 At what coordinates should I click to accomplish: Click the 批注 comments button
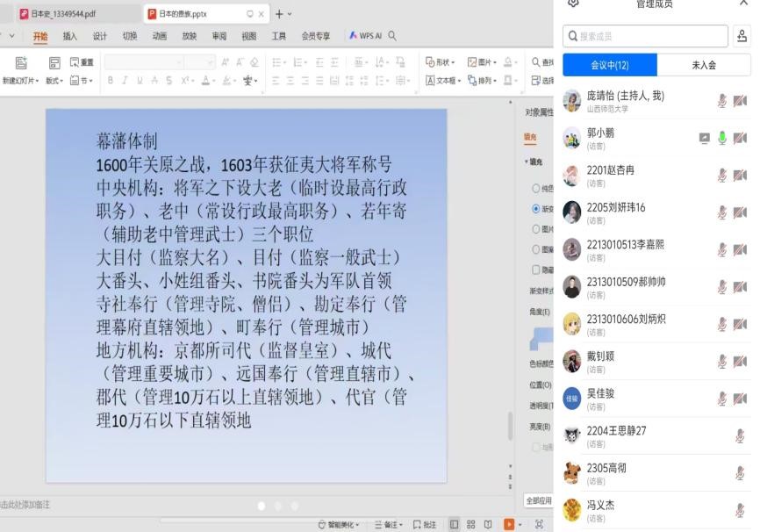click(x=425, y=524)
